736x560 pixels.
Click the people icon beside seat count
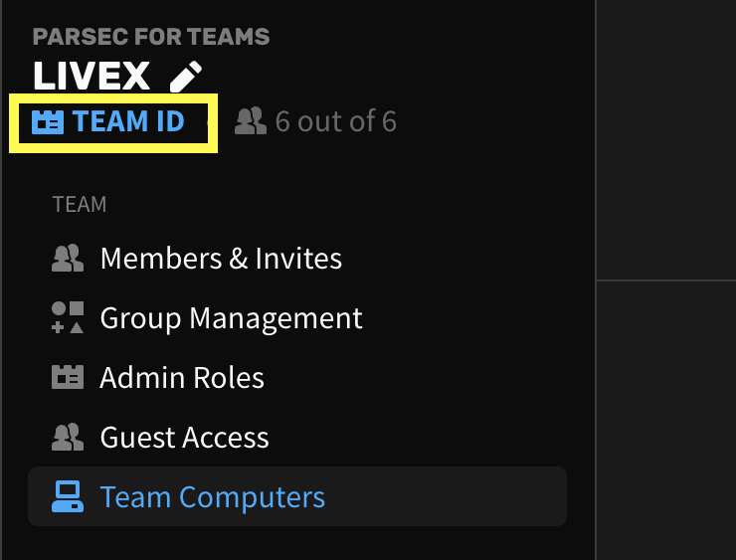(x=251, y=121)
